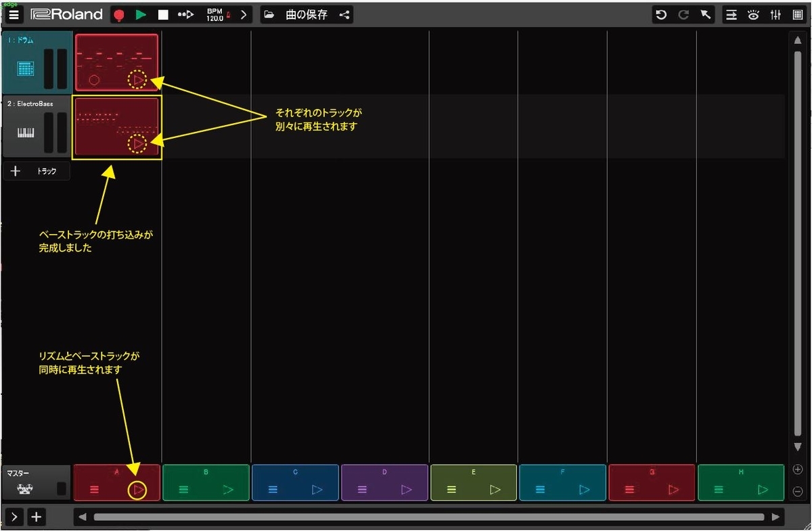Screen dimensions: 812x531
Task: Open the piano keyboard icon on ElectroBass
Action: pos(26,133)
